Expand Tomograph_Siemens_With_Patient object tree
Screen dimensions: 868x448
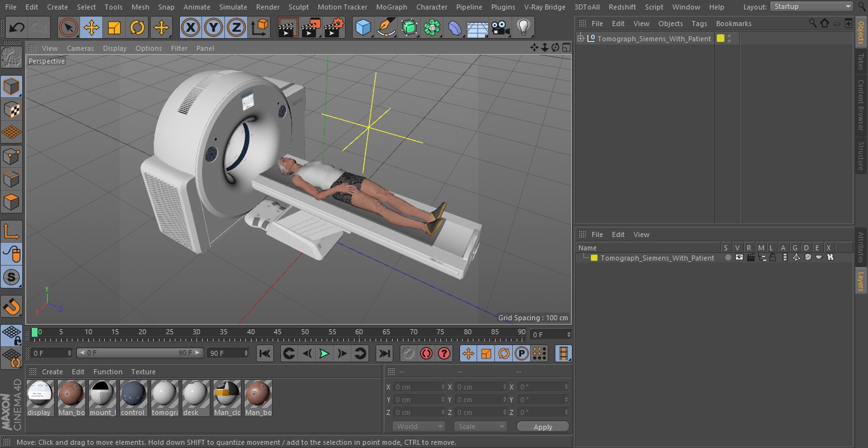pos(580,39)
